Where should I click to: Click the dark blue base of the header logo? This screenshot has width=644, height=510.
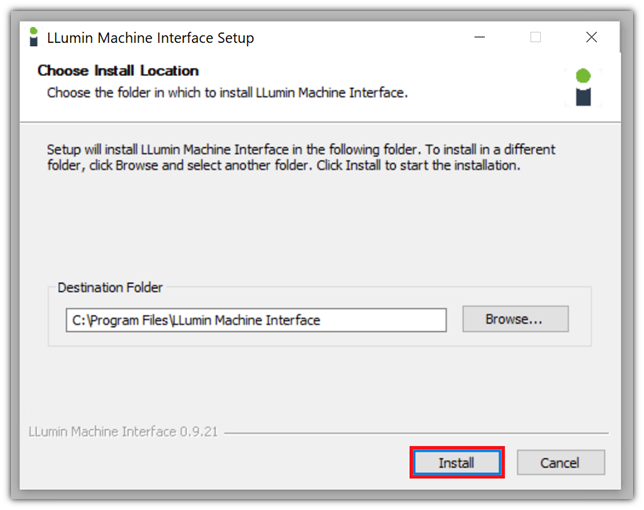coord(583,96)
